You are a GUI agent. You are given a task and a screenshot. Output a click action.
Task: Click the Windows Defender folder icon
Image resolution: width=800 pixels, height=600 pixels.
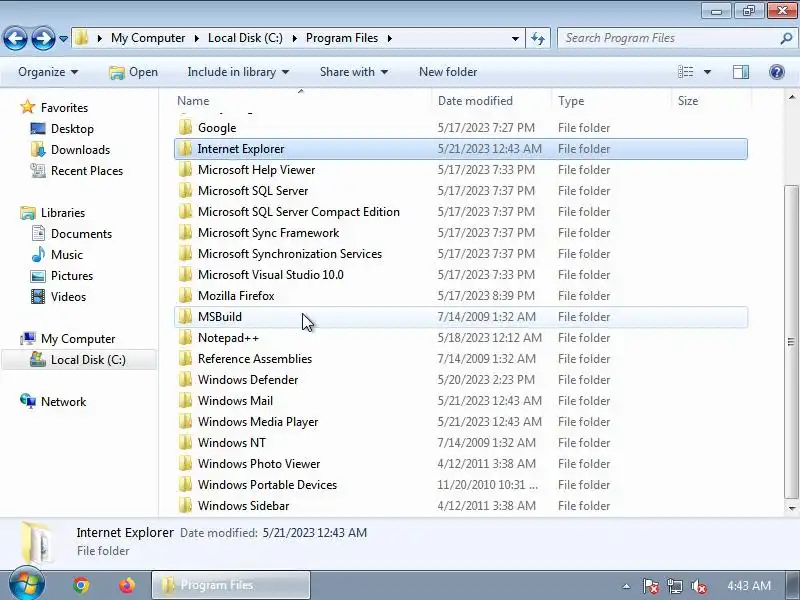186,380
